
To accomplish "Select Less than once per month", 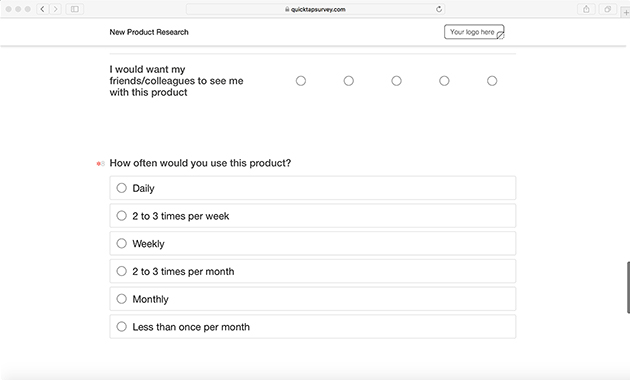I will (x=313, y=327).
